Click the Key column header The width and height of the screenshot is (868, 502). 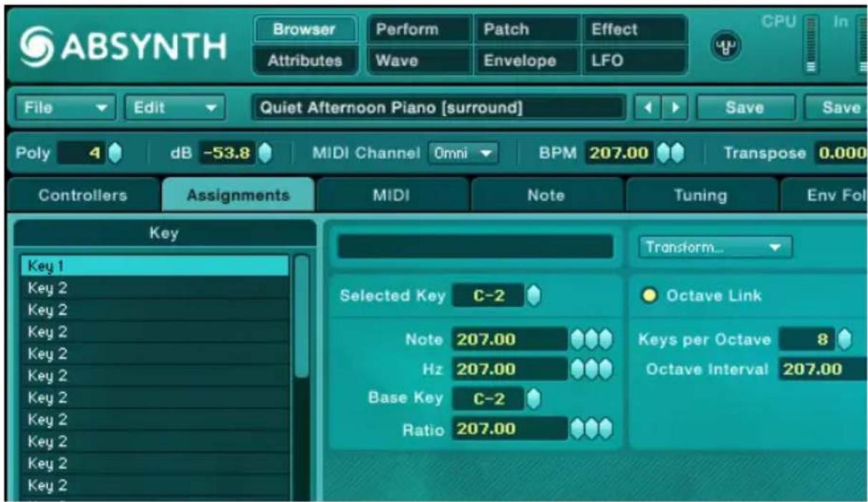pos(164,233)
